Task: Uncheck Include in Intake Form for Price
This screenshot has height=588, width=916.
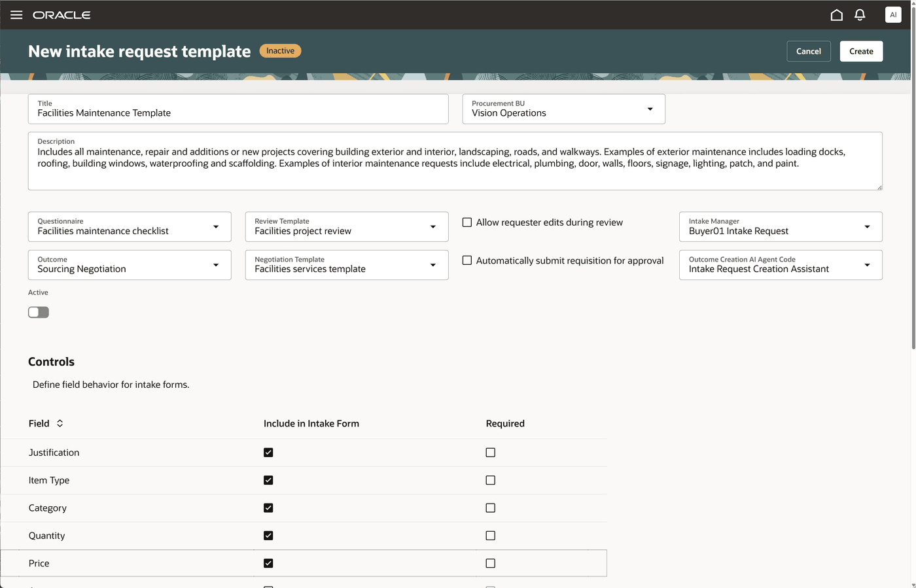Action: 268,563
